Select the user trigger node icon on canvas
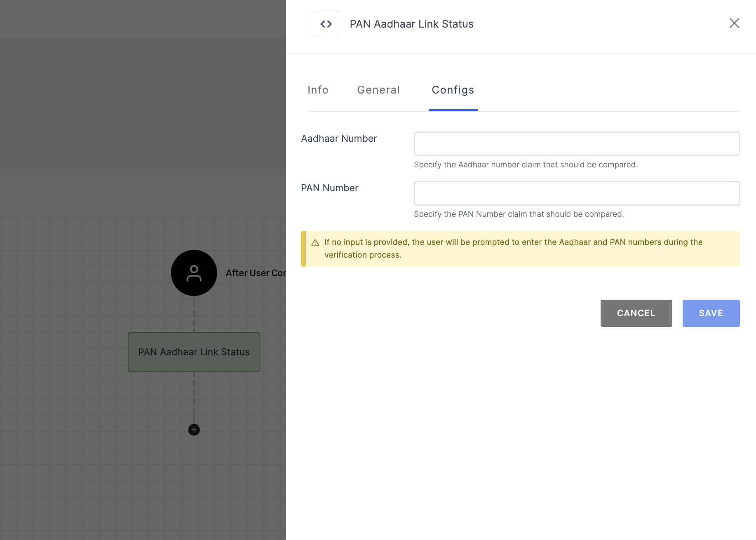Screen dimensions: 756x540 click(194, 273)
